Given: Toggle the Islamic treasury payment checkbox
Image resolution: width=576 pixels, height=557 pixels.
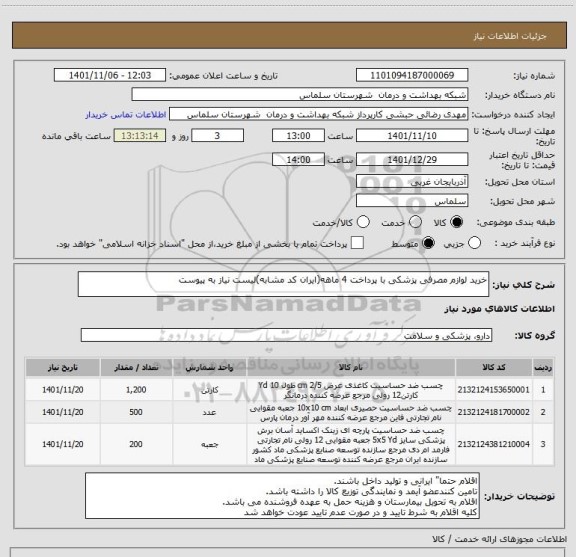Looking at the screenshot, I should tap(357, 243).
